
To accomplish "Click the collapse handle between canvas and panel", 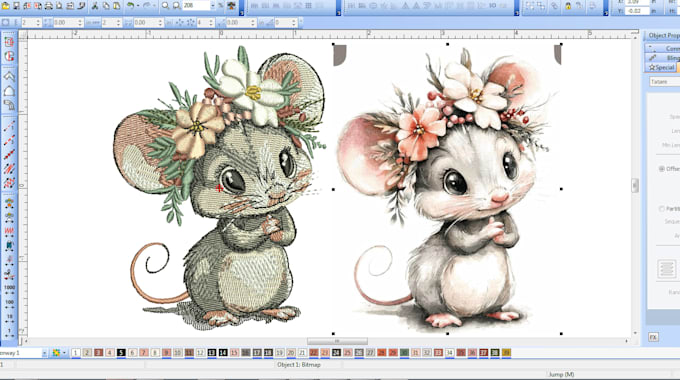I will (635, 185).
